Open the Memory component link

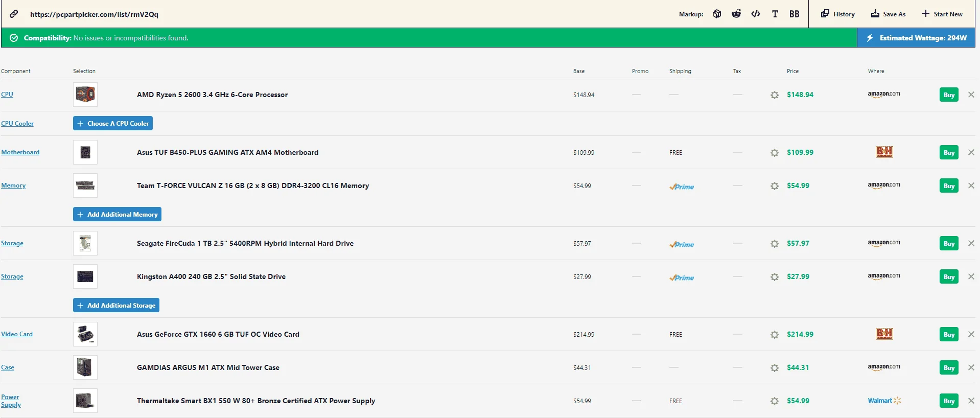[x=13, y=185]
